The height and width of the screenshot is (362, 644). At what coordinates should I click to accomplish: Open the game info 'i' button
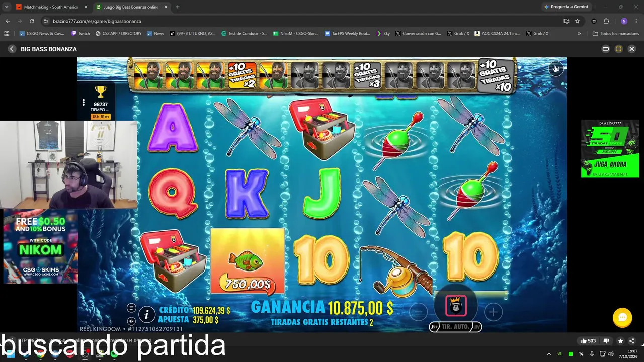tap(146, 315)
